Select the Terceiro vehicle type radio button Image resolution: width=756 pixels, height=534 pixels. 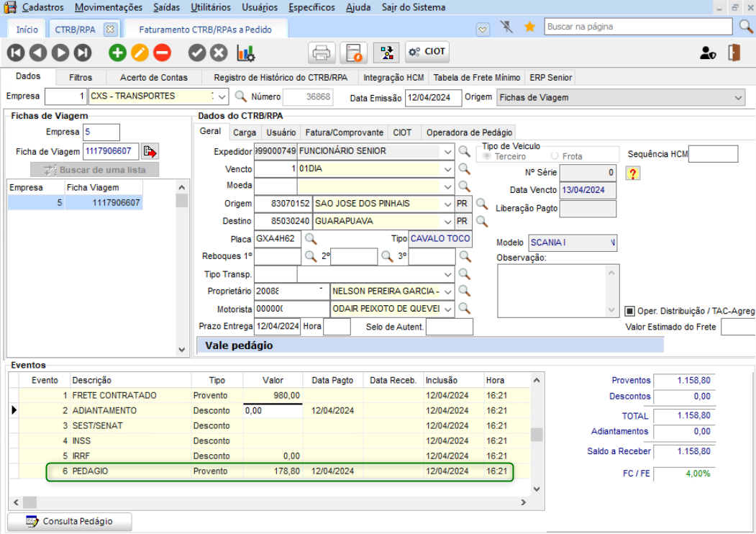488,156
